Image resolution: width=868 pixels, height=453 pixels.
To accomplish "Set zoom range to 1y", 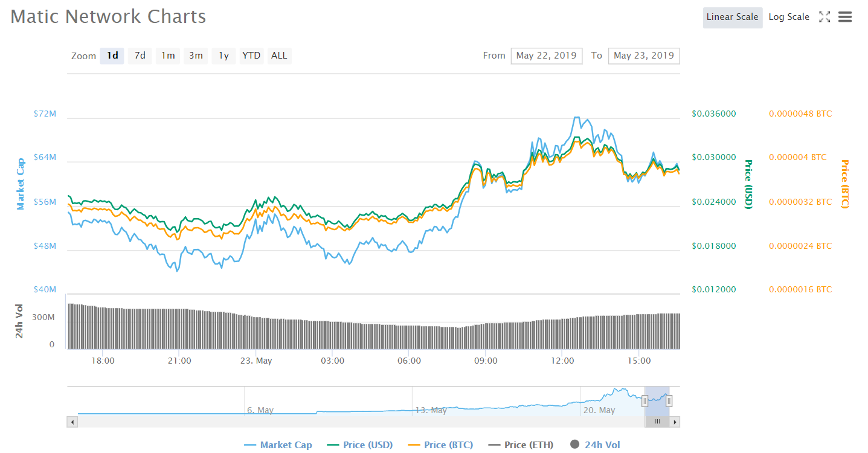I will pos(223,56).
